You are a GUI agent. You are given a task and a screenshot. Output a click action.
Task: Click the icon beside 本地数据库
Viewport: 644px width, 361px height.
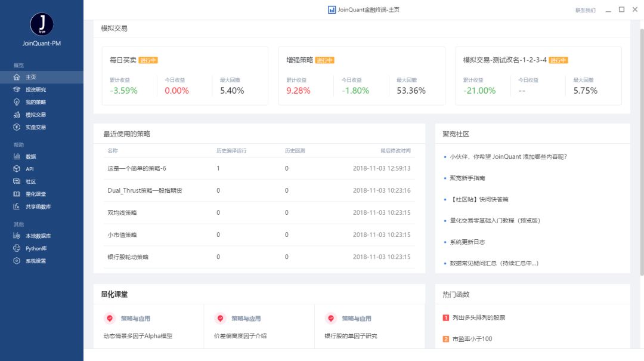click(x=17, y=236)
